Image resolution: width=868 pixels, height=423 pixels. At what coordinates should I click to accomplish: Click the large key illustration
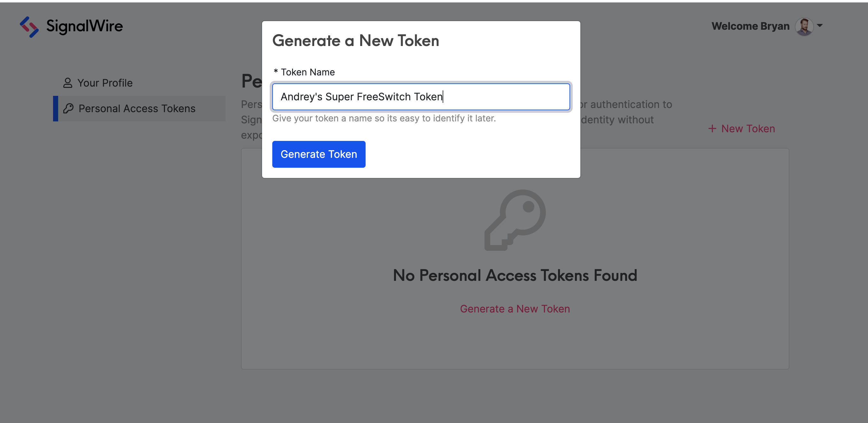coord(515,220)
